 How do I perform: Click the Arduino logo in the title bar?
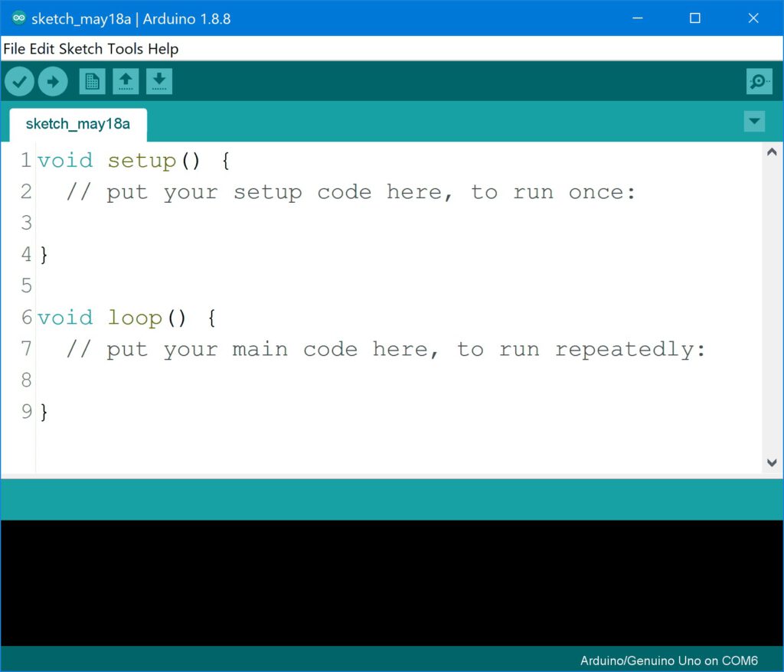click(x=19, y=18)
